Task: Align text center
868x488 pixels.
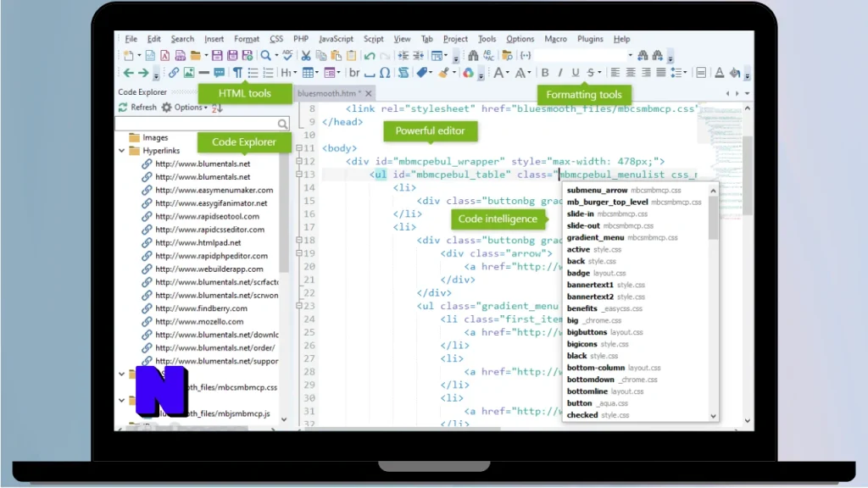Action: 631,73
